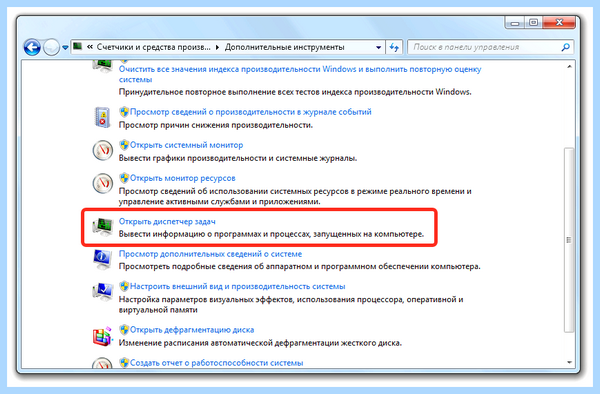Click shield beside "Просмотр сведений о производительности"

click(124, 112)
